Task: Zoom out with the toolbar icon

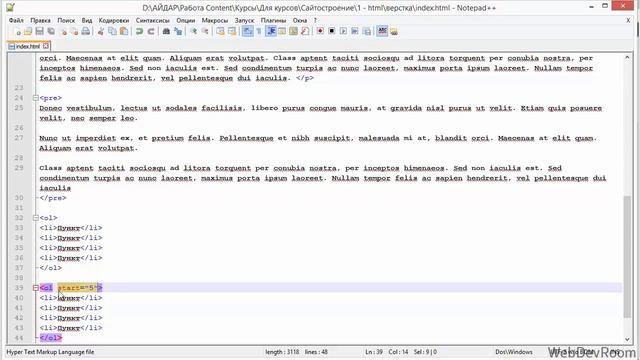Action: tap(205, 31)
